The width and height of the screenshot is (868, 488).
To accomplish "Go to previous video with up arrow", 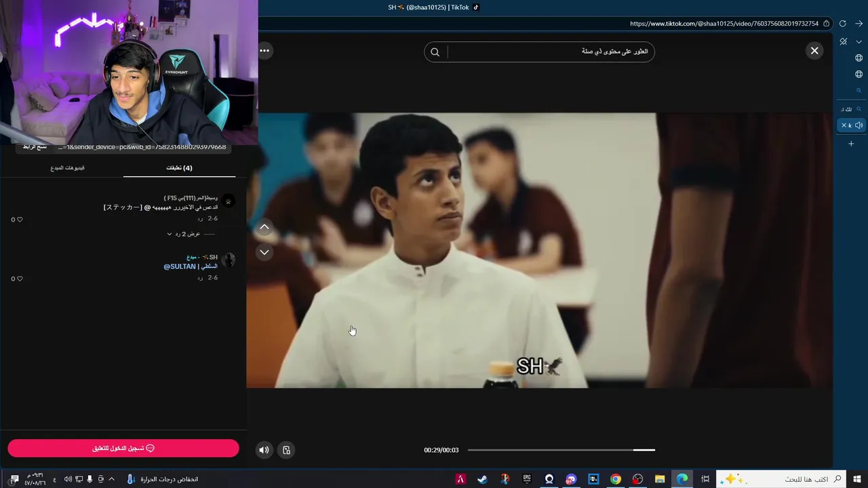I will tap(264, 227).
